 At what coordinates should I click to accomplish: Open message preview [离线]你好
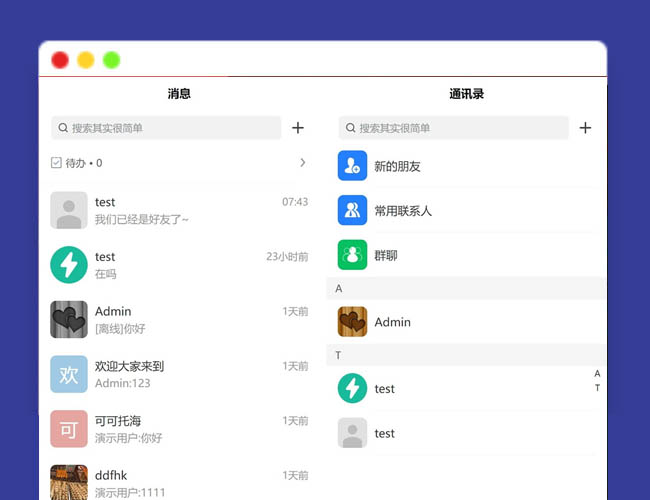120,329
